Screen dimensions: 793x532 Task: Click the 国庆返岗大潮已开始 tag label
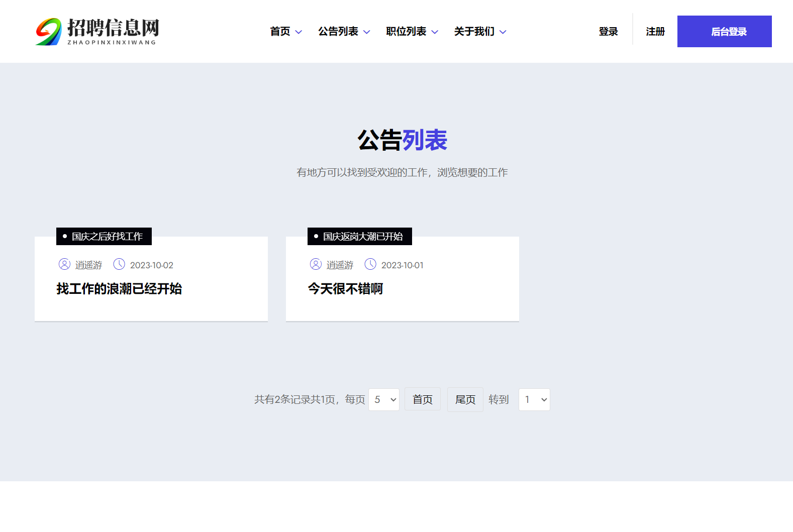pos(360,236)
